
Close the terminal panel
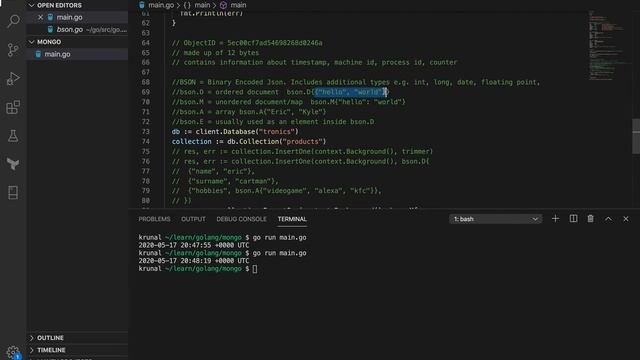(626, 219)
